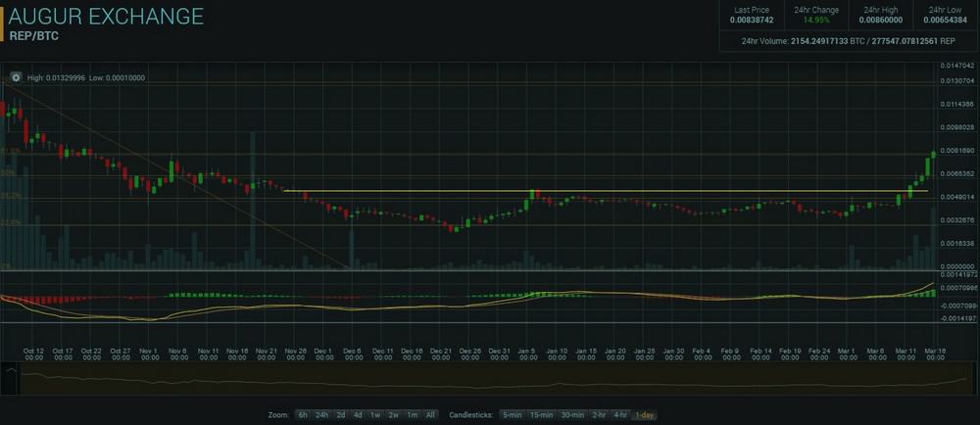Click the range navigator overview strip
The image size is (980, 425).
coord(494,378)
